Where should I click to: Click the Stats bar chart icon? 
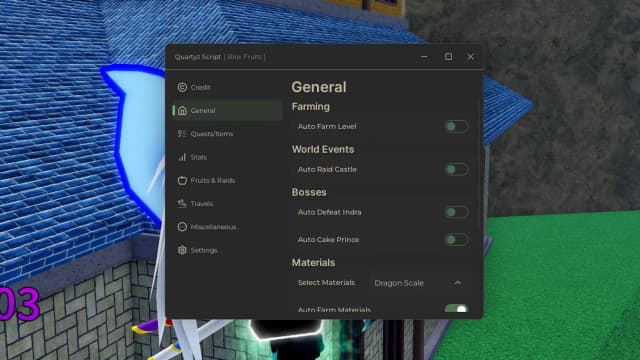coord(182,157)
